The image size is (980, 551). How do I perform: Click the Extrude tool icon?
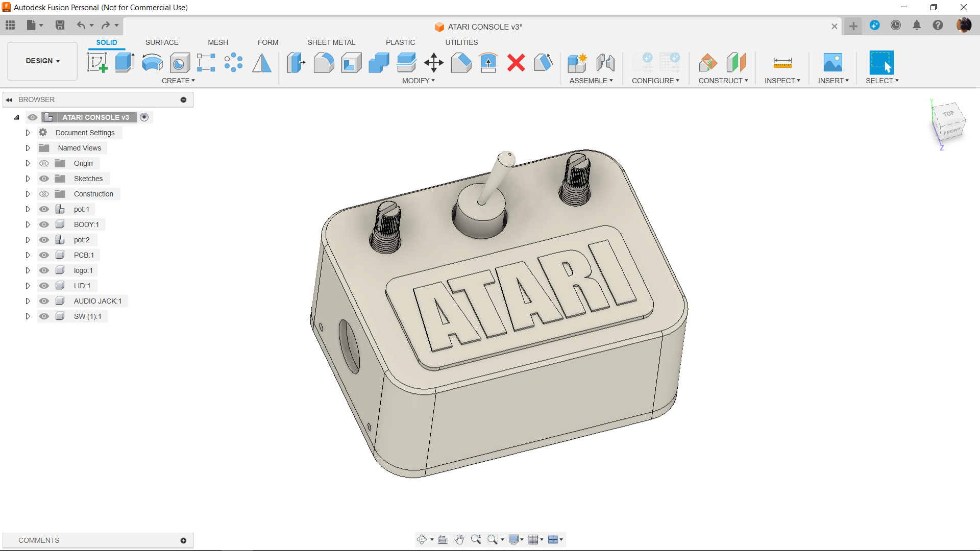point(125,63)
